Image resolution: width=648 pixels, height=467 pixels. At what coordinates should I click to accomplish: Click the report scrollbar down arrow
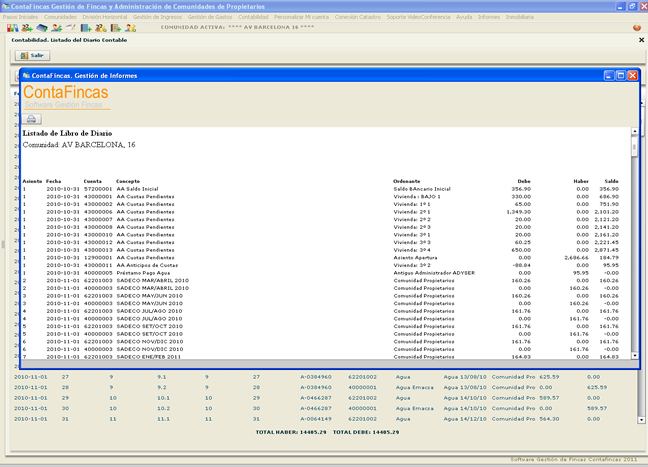click(634, 355)
